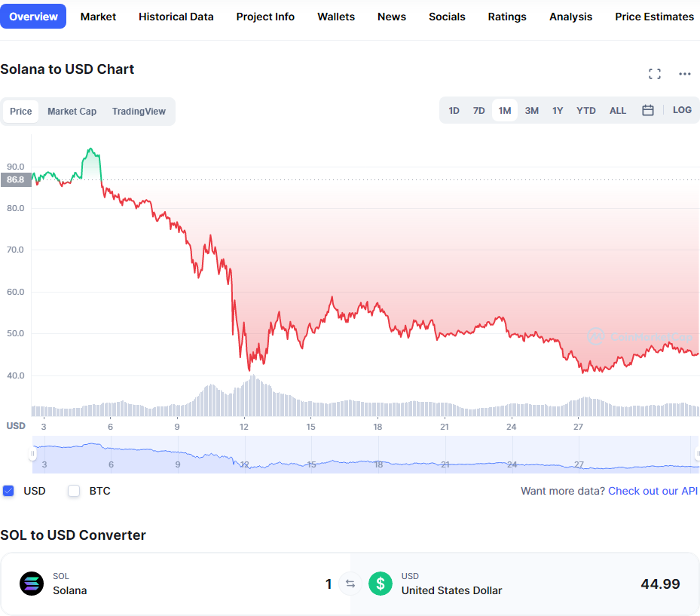Set chart range to 1Y

click(558, 110)
